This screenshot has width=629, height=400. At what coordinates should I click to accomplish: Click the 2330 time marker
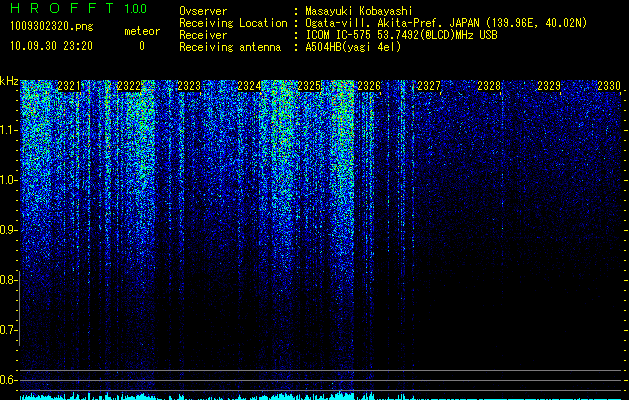click(609, 86)
